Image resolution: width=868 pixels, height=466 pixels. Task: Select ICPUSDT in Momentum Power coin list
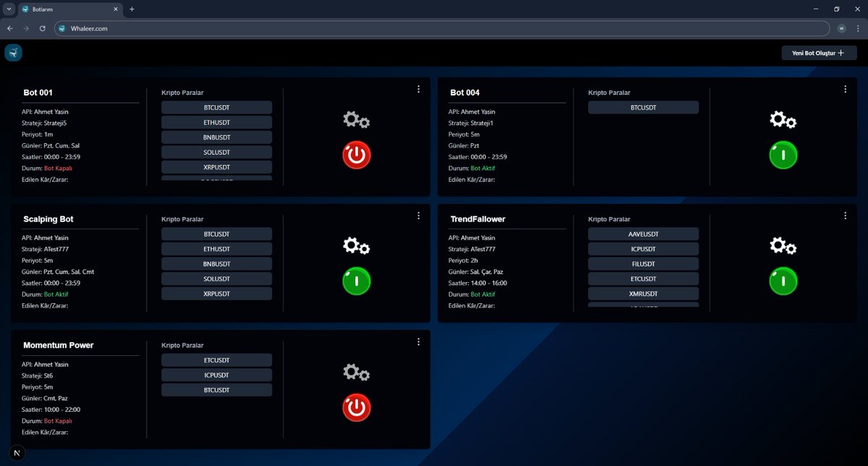click(217, 376)
